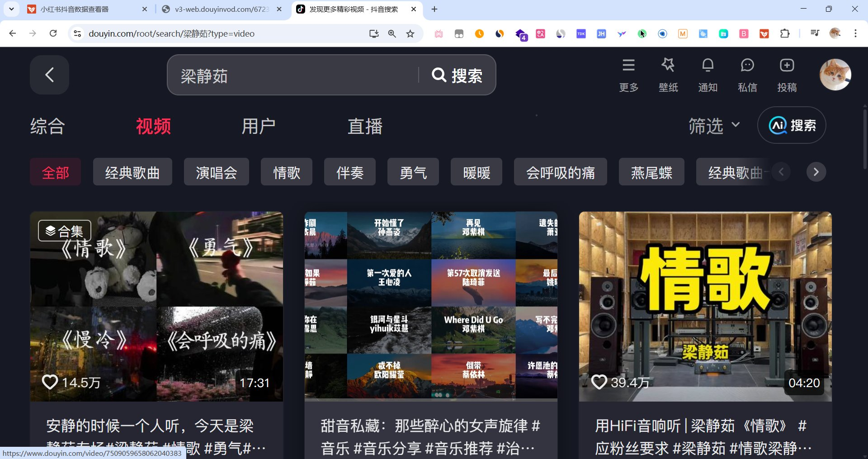Open 通知 bell notifications
This screenshot has height=459, width=868.
point(708,75)
